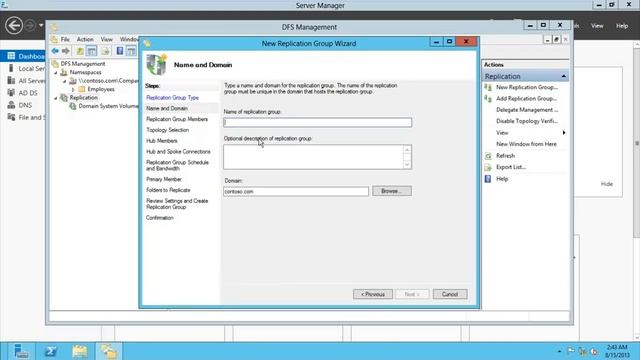Click the show/hide action pane toolbar icon
The height and width of the screenshot is (360, 640).
(131, 51)
